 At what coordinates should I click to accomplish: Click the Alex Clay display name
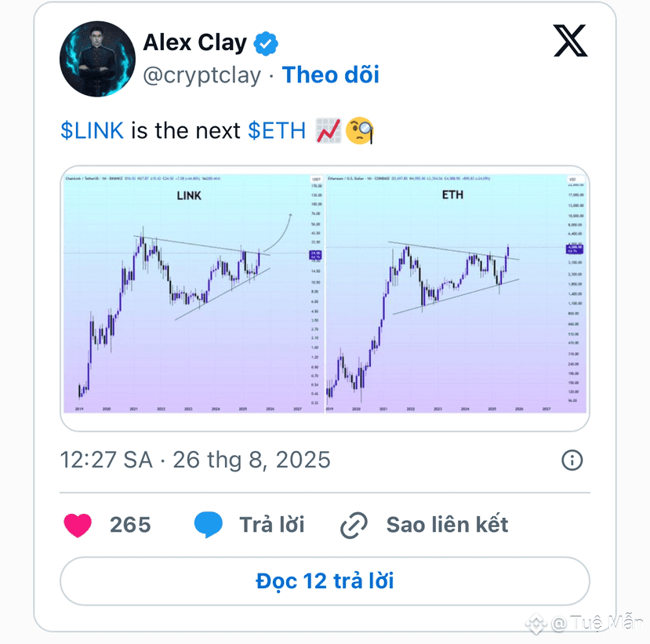coord(194,42)
